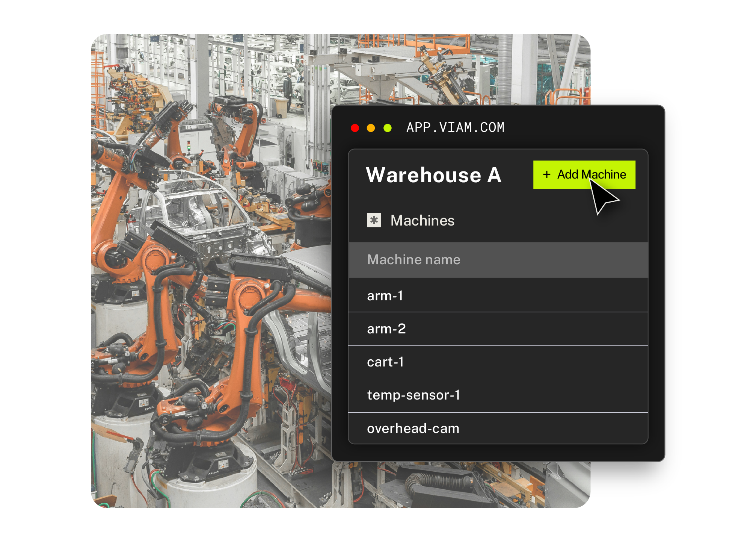Click the yellow minimize dot
Screen dimensions: 756x542
click(371, 128)
